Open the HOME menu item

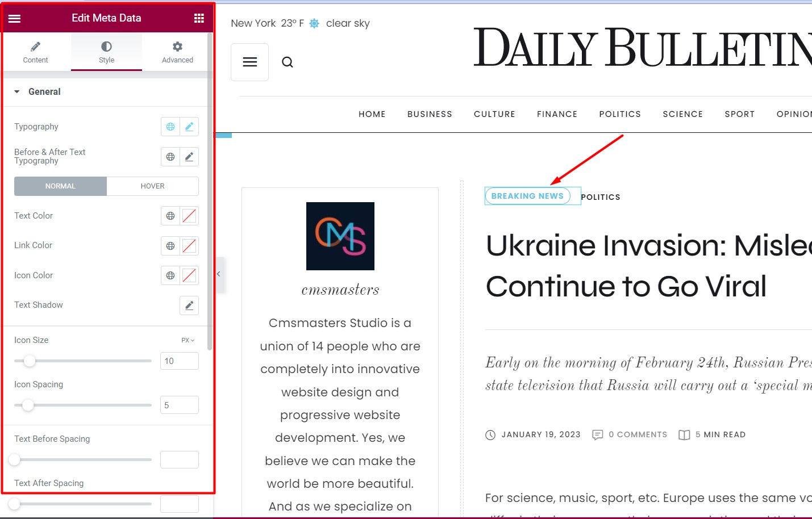tap(372, 114)
